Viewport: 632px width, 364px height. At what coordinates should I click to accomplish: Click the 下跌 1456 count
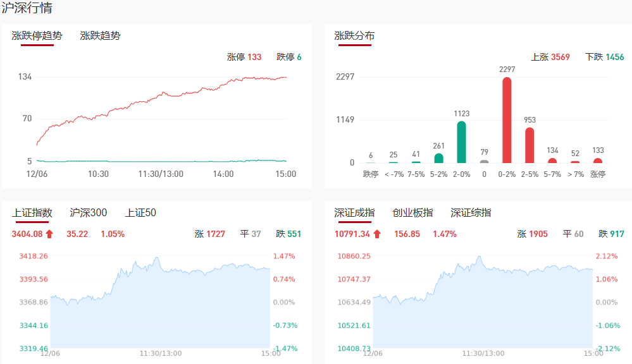coord(605,57)
